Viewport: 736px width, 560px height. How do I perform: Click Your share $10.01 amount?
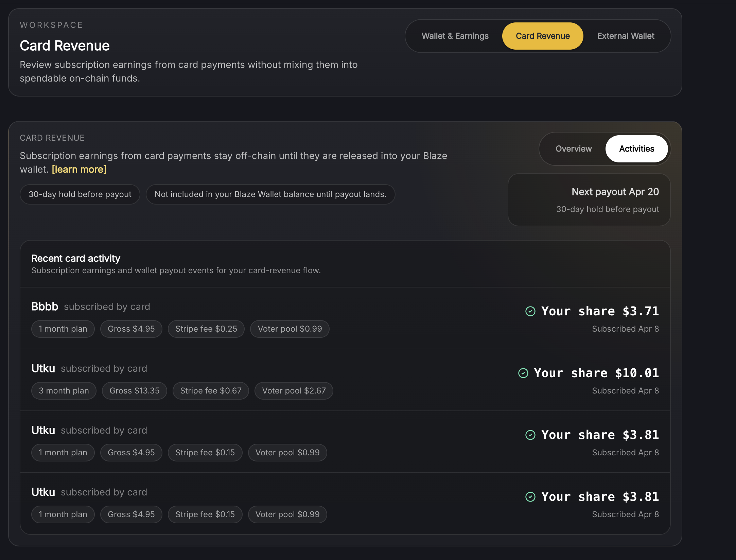click(x=596, y=373)
